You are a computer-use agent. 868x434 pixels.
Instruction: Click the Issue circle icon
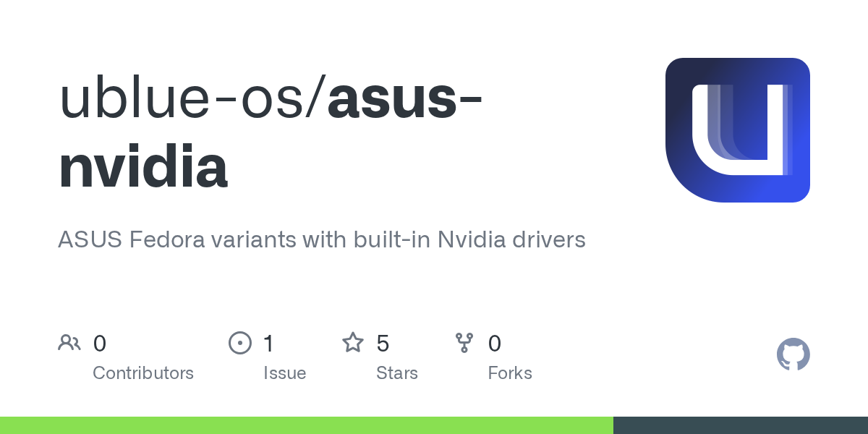[x=239, y=343]
